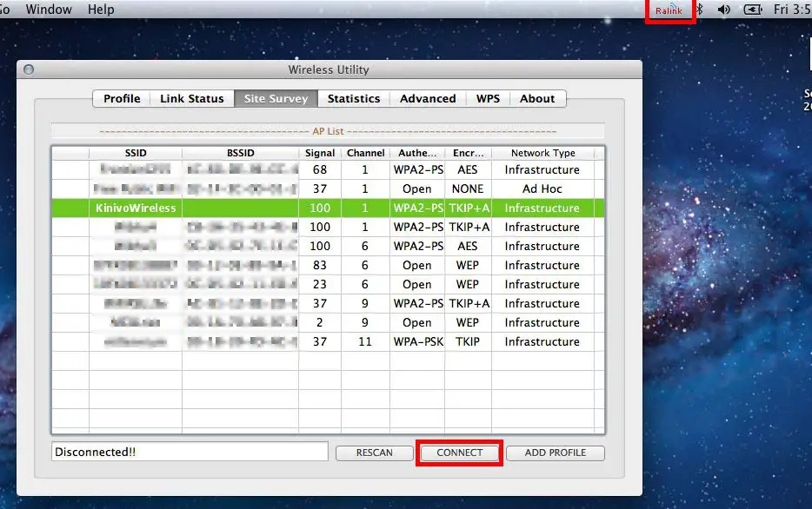The height and width of the screenshot is (509, 812).
Task: Click the CONNECT button
Action: click(x=459, y=453)
